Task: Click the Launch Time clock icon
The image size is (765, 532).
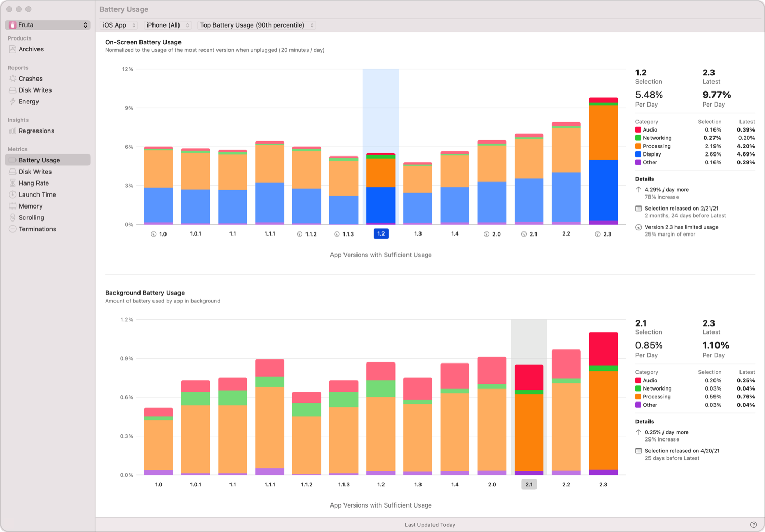Action: (x=12, y=194)
